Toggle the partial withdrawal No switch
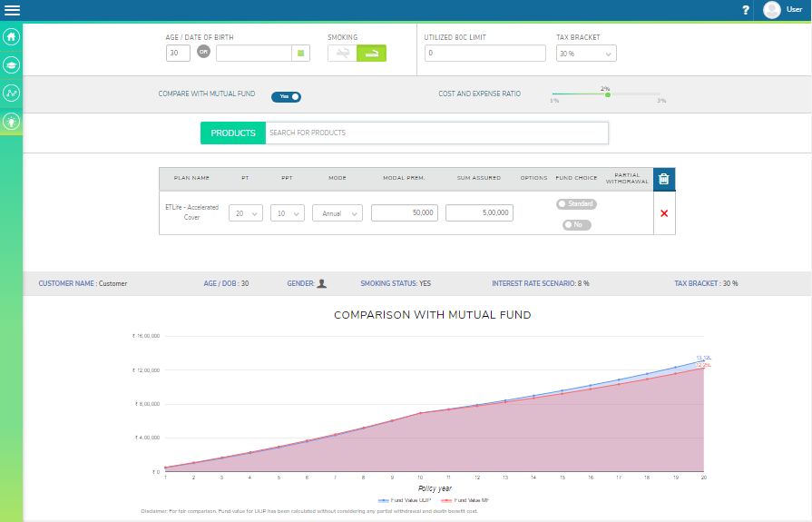812x522 pixels. pyautogui.click(x=576, y=224)
